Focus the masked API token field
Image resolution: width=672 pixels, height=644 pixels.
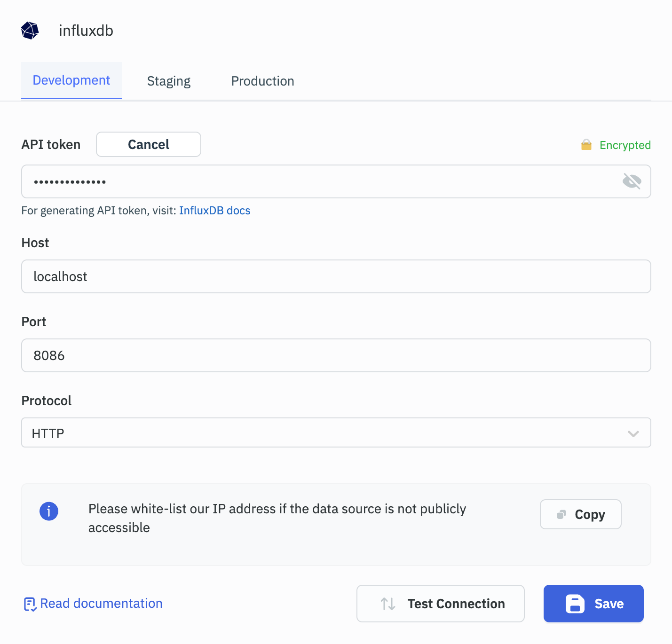[320, 181]
